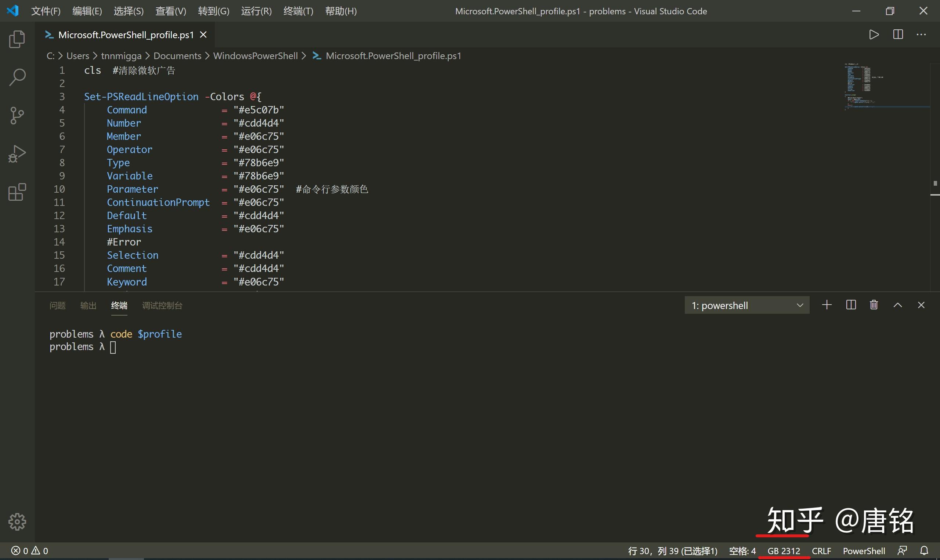The width and height of the screenshot is (940, 560).
Task: Create a new terminal with the plus icon
Action: (827, 305)
